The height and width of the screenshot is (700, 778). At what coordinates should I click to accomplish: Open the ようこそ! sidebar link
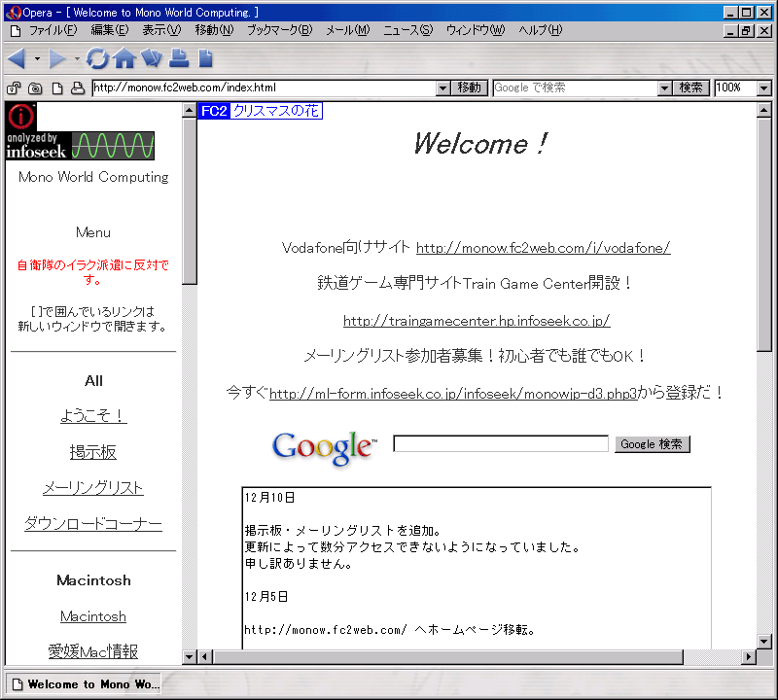(93, 416)
